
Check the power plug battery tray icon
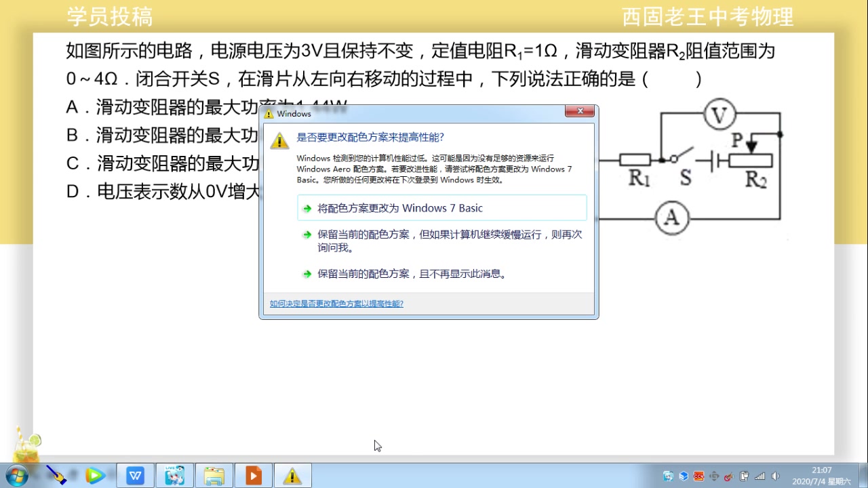[x=744, y=476]
